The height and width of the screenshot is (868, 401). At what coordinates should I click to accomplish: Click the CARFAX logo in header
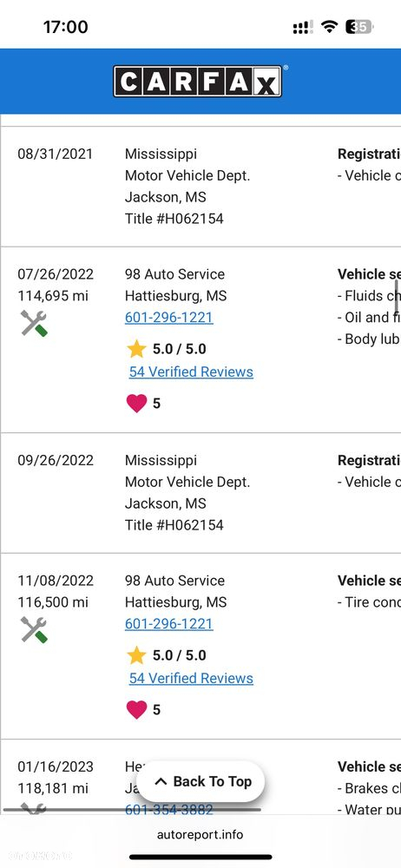[198, 82]
